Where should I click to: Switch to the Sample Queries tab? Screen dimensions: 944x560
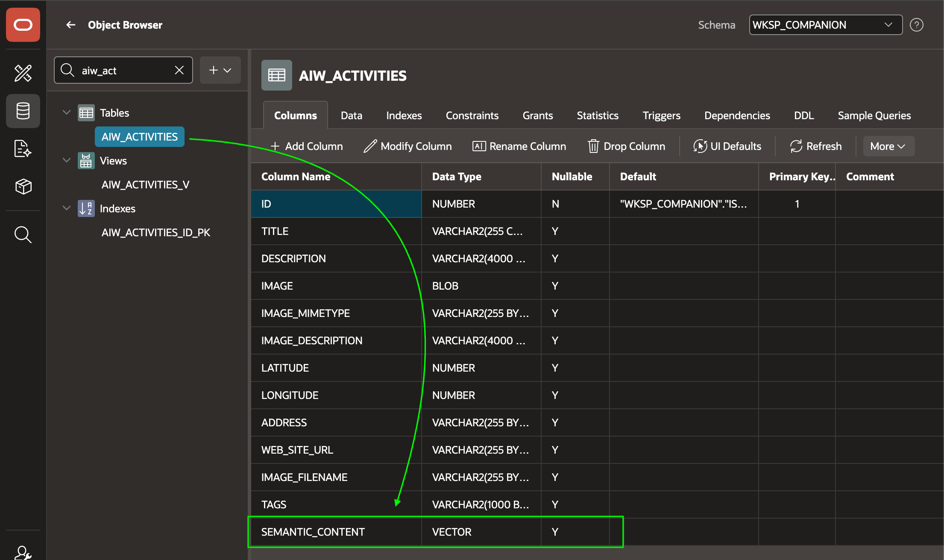[874, 115]
